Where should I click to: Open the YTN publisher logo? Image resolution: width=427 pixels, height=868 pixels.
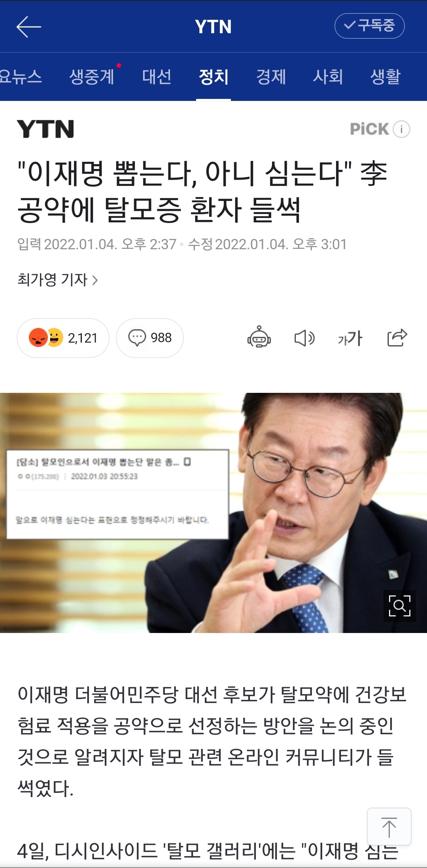coord(45,129)
